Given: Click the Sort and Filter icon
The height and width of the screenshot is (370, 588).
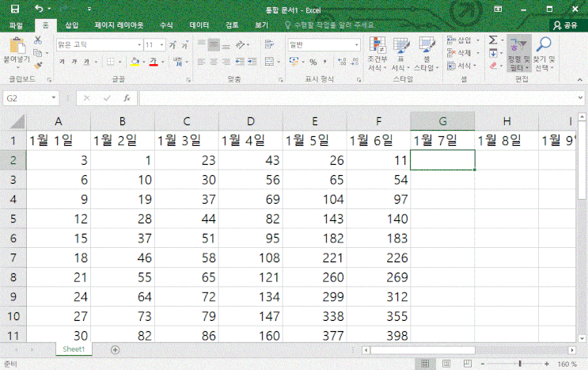Looking at the screenshot, I should (x=519, y=53).
